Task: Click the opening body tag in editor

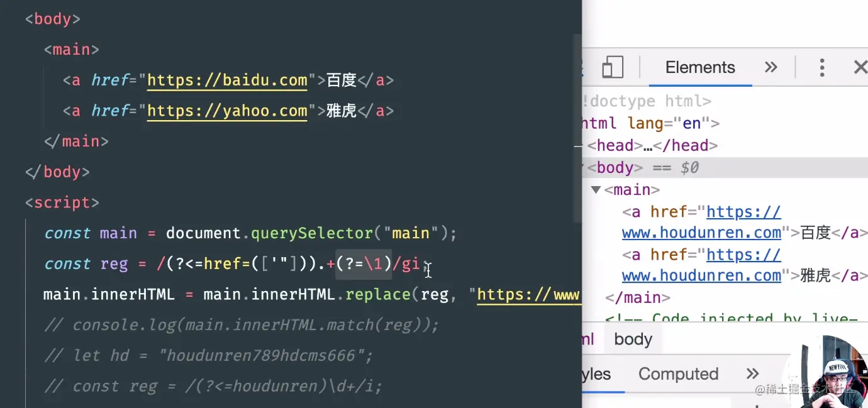Action: [53, 19]
